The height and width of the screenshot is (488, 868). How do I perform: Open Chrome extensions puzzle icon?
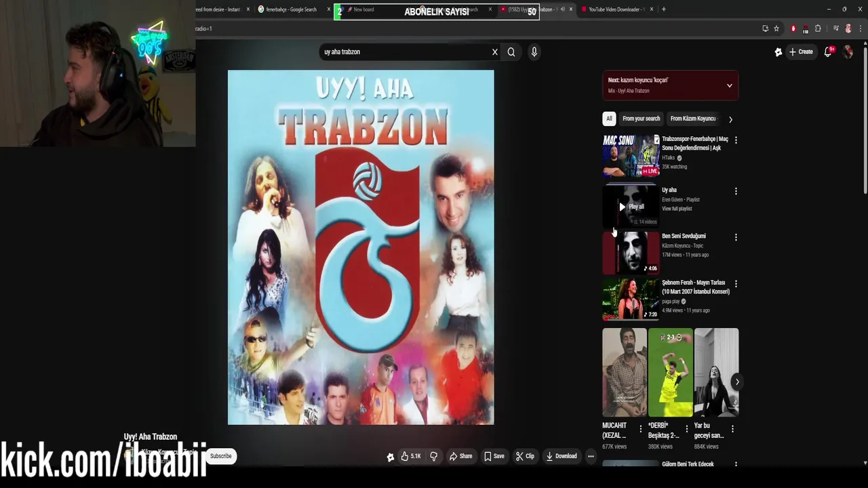pyautogui.click(x=818, y=28)
